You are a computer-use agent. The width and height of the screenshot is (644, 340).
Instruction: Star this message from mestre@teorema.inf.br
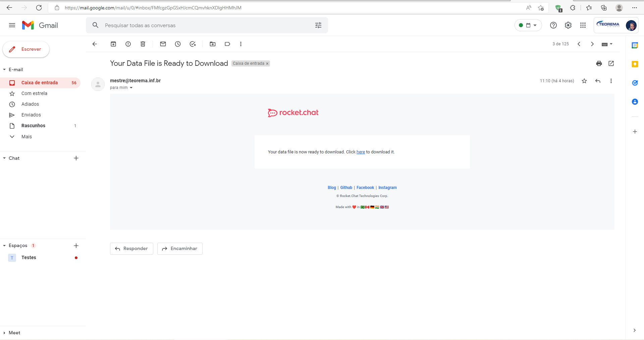point(584,81)
